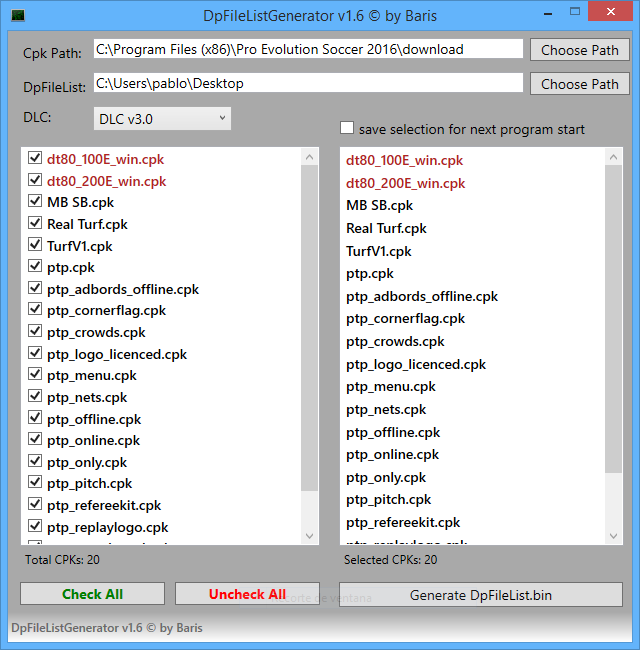
Task: Maximize the DpFileListGenerator window
Action: click(x=575, y=12)
